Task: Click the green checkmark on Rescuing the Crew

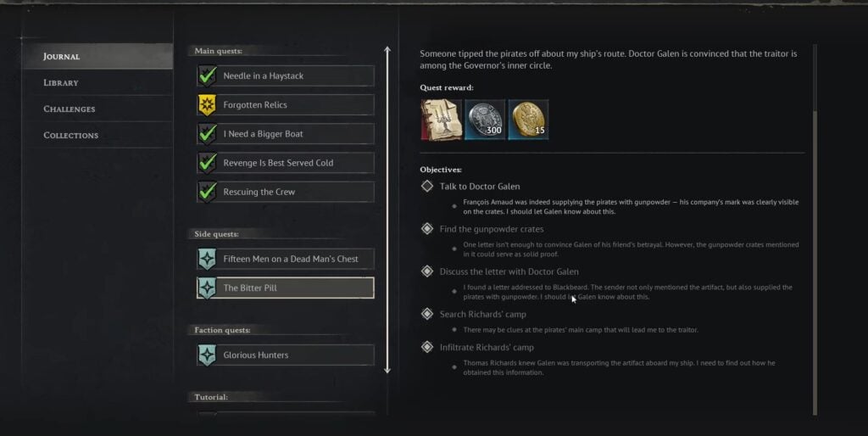Action: pos(207,192)
